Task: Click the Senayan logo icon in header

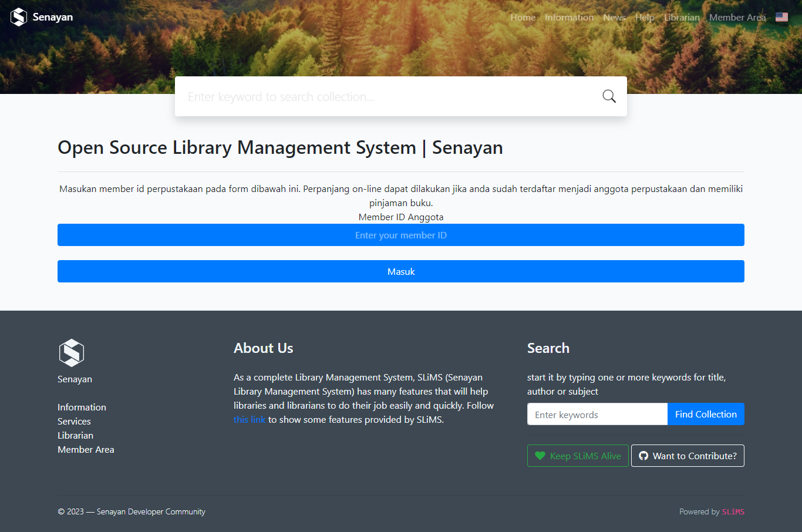Action: coord(19,17)
